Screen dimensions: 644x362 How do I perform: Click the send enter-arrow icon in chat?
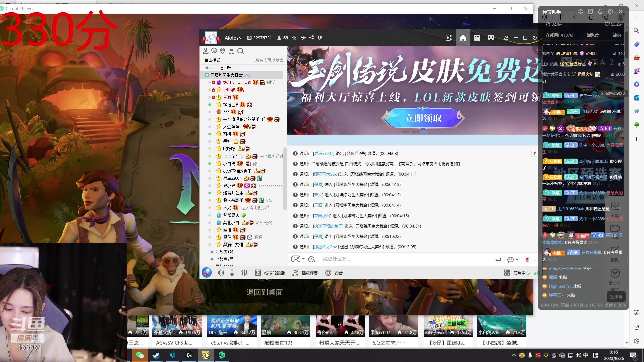pyautogui.click(x=498, y=260)
